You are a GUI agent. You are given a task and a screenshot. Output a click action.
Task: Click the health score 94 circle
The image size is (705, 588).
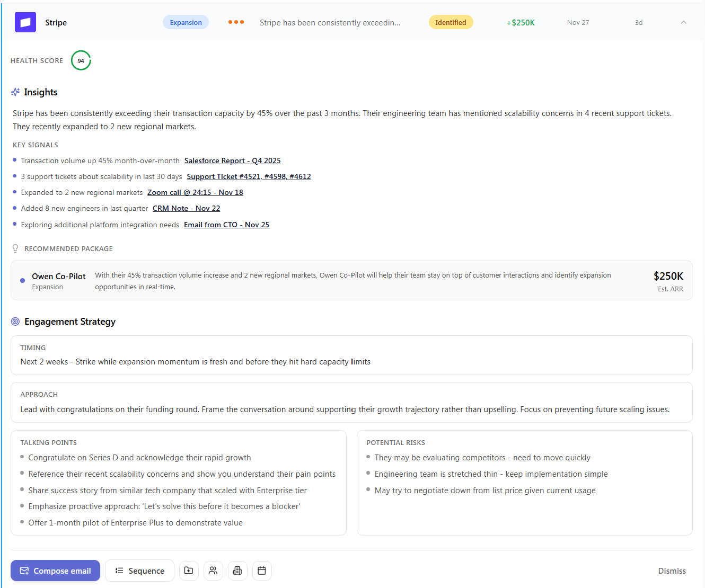pyautogui.click(x=81, y=60)
